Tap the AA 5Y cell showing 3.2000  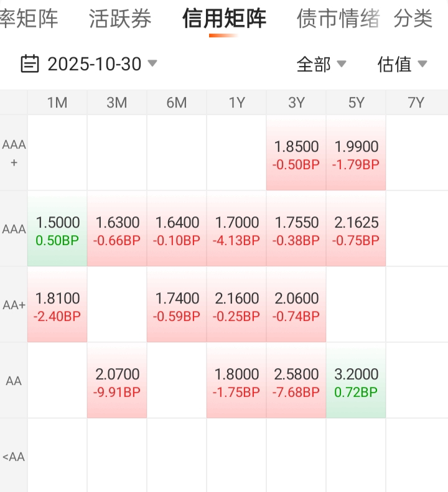tap(356, 381)
